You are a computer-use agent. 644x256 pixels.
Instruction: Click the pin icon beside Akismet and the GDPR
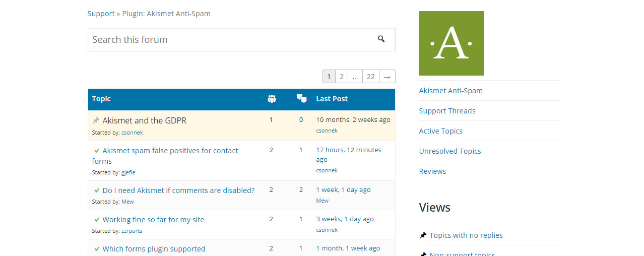[96, 120]
